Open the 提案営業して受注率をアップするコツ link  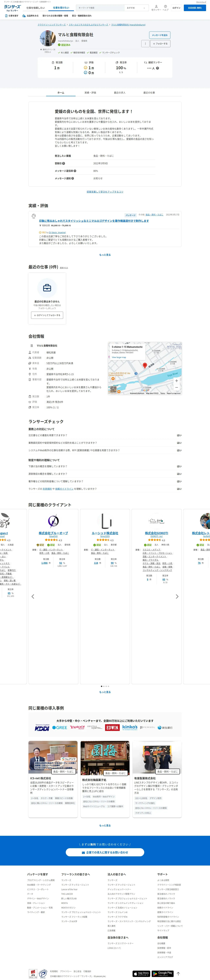coord(105,192)
